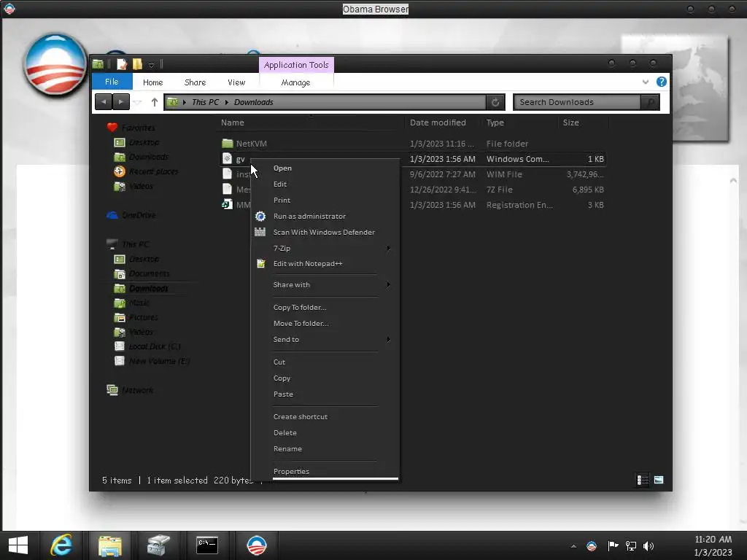Choose Paste from the context menu

point(283,394)
